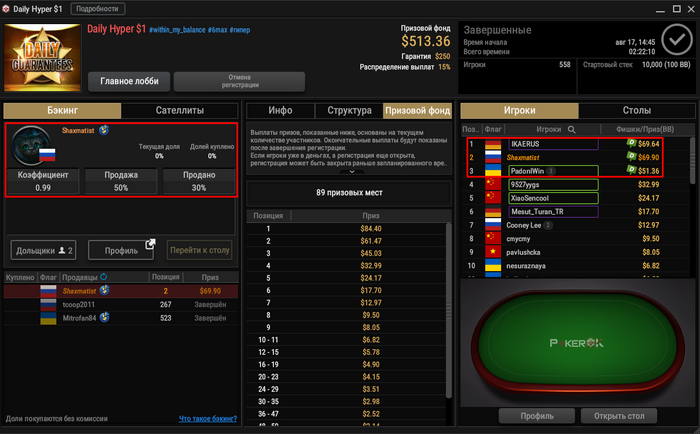Click the Дольщики 2 button
This screenshot has height=434, width=700.
[43, 250]
